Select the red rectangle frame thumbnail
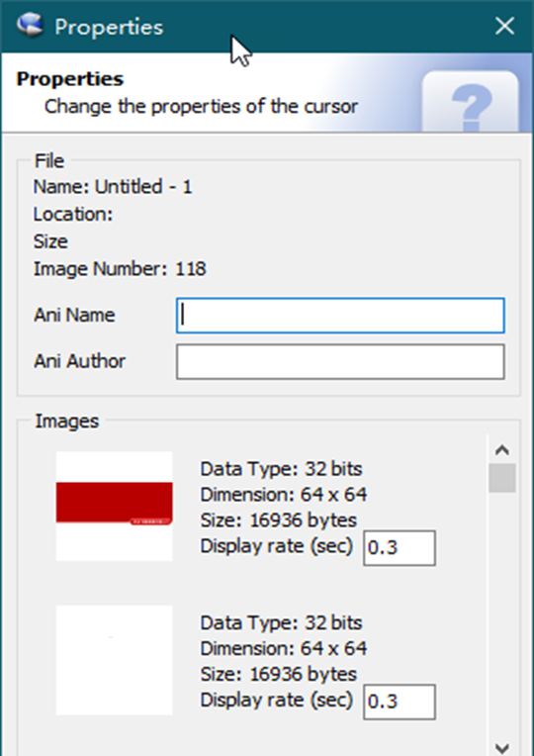 [x=115, y=506]
